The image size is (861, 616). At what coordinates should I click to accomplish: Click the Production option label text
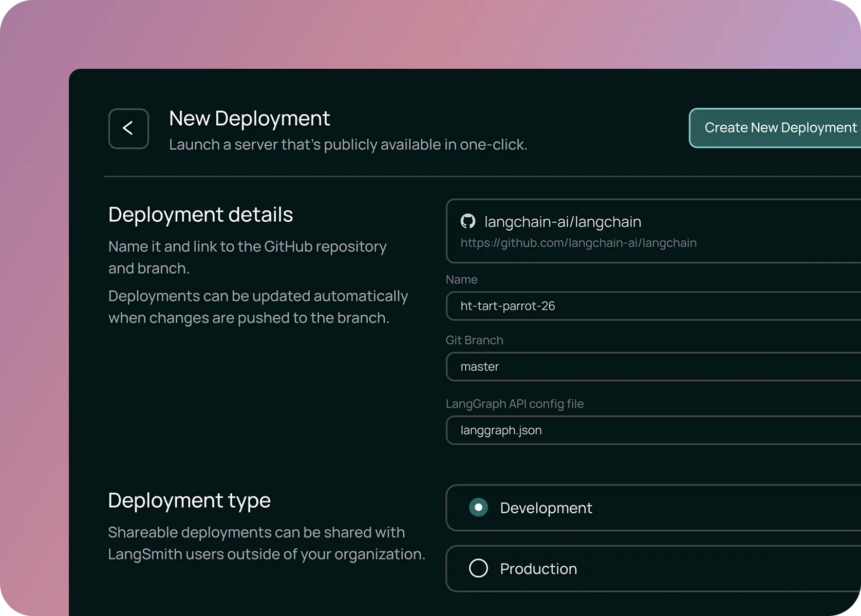(x=538, y=569)
